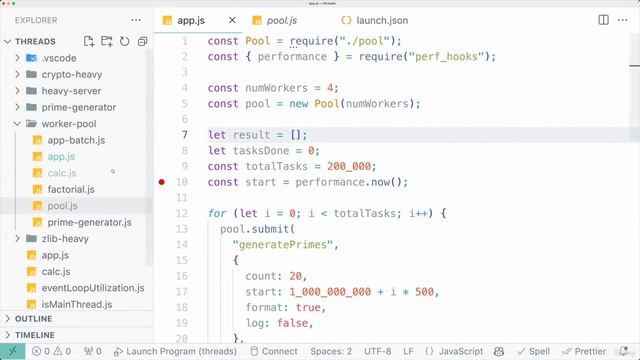Change end of line sequence LF
This screenshot has width=640, height=360.
click(x=409, y=351)
